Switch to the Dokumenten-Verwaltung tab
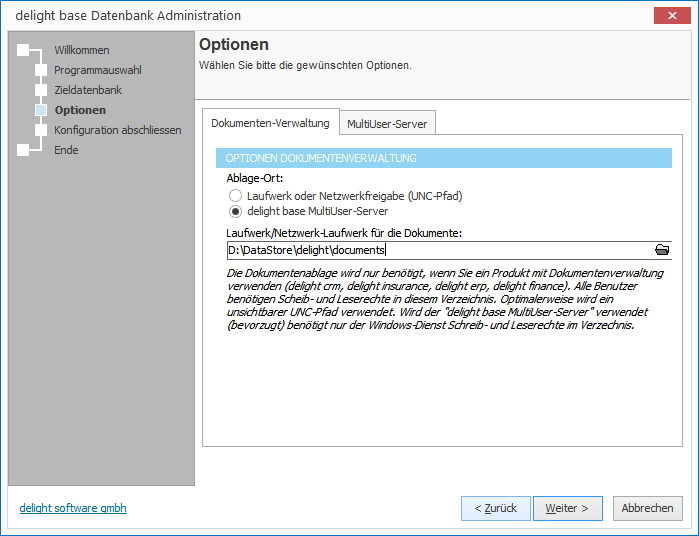This screenshot has width=699, height=536. tap(270, 123)
